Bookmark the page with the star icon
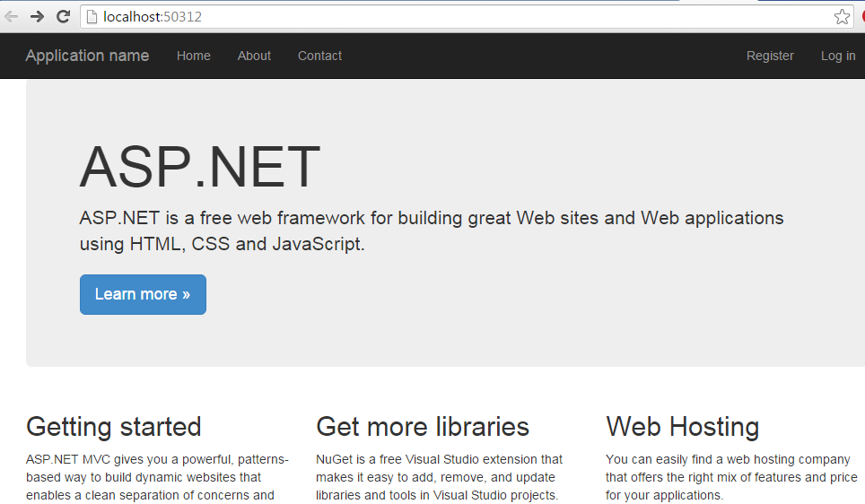This screenshot has height=504, width=865. click(842, 16)
